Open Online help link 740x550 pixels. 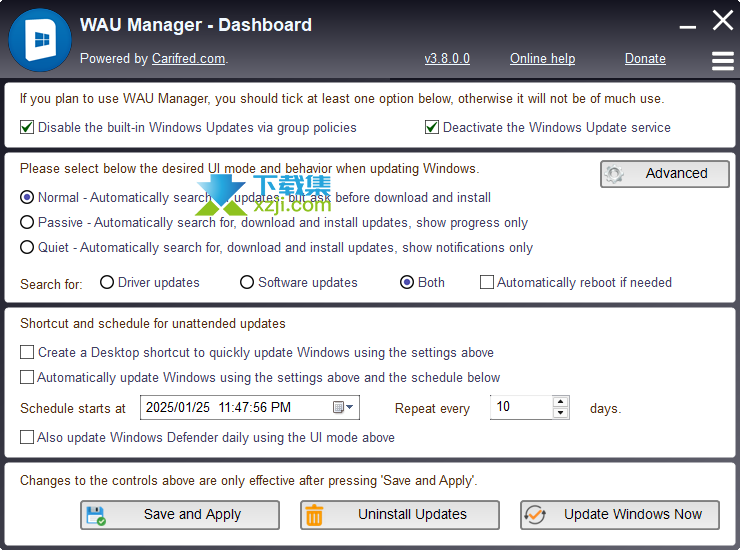(542, 59)
